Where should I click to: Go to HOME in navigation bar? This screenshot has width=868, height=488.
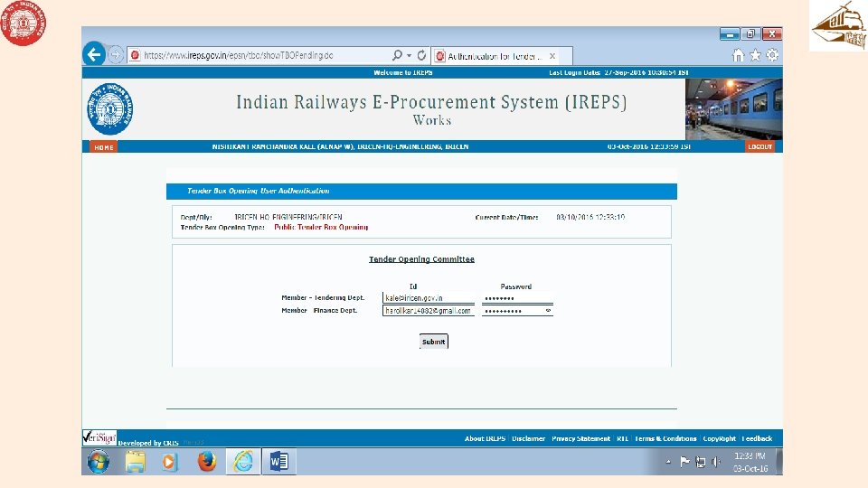click(103, 147)
